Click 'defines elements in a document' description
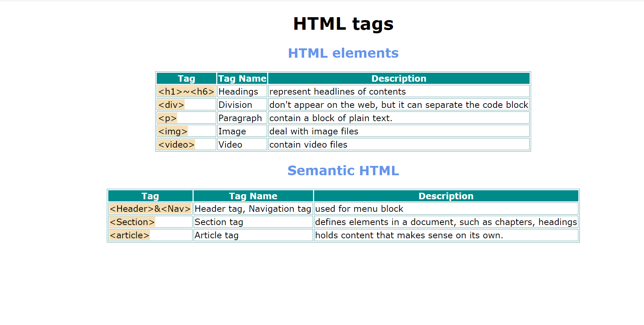 [446, 222]
